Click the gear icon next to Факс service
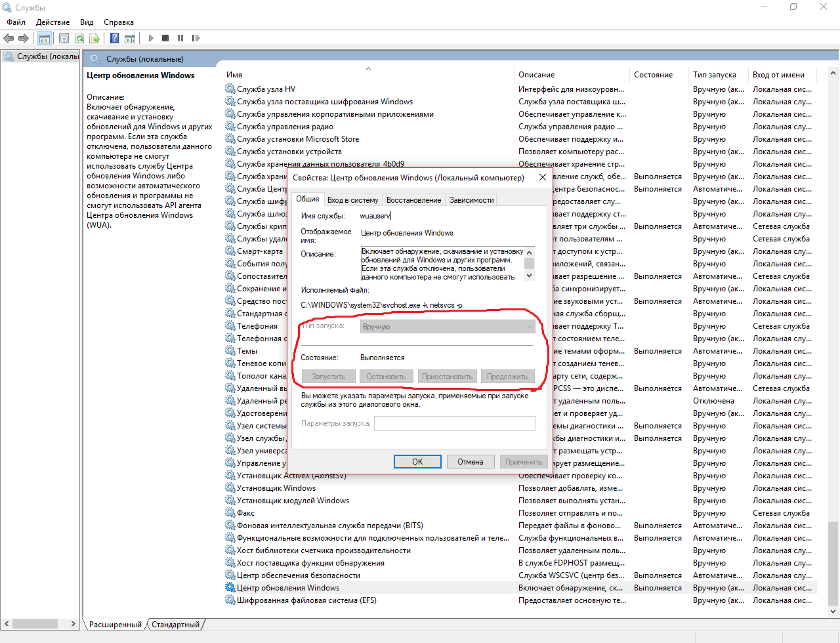840x643 pixels. [230, 512]
